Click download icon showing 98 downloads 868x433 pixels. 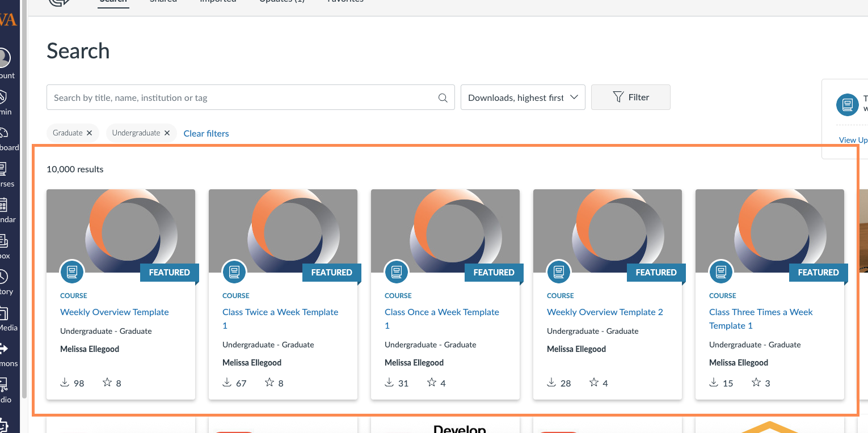pyautogui.click(x=65, y=383)
